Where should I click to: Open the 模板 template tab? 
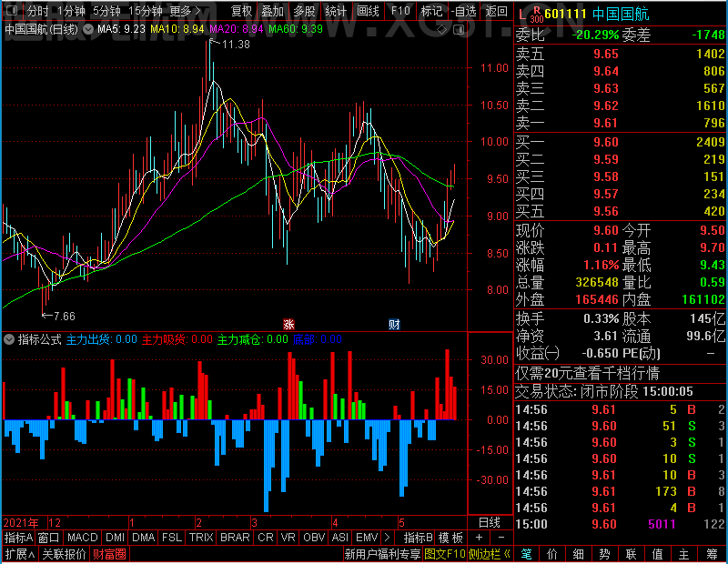pyautogui.click(x=450, y=538)
